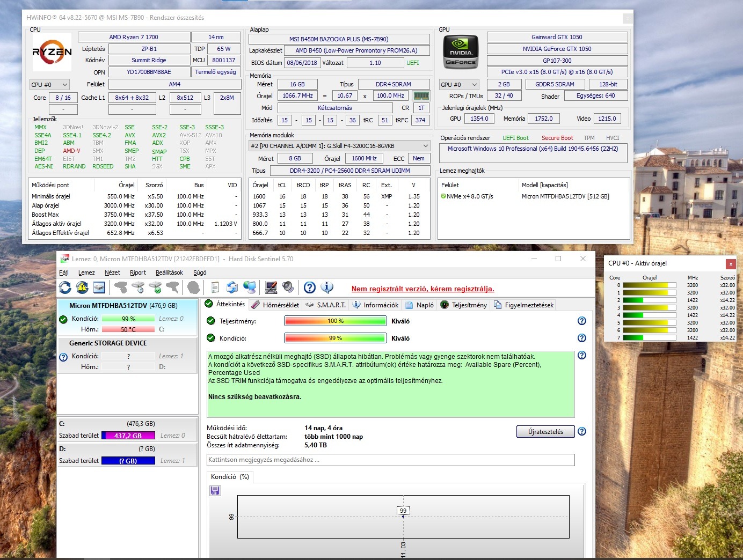Image resolution: width=743 pixels, height=560 pixels.
Task: Click the MSI B450M BAZOOKA PLUS motherboard field
Action: point(339,39)
